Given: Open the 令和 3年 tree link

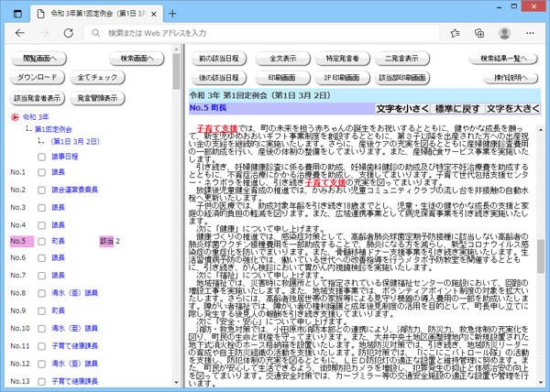Looking at the screenshot, I should (36, 117).
